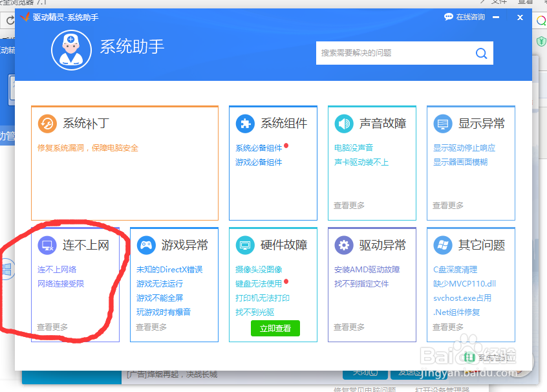Click the Windows logo icon beside 其它问题
The height and width of the screenshot is (392, 547).
pos(442,245)
